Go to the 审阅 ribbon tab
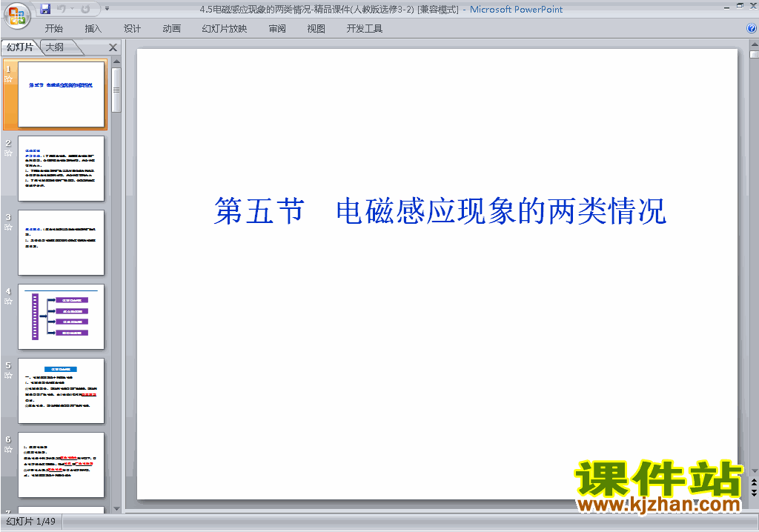 pos(277,29)
